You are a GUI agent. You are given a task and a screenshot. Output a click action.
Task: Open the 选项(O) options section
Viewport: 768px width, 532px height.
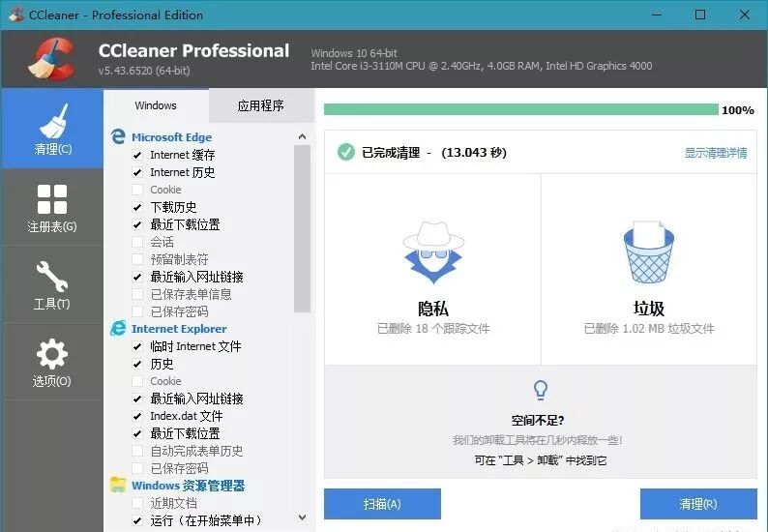[52, 362]
